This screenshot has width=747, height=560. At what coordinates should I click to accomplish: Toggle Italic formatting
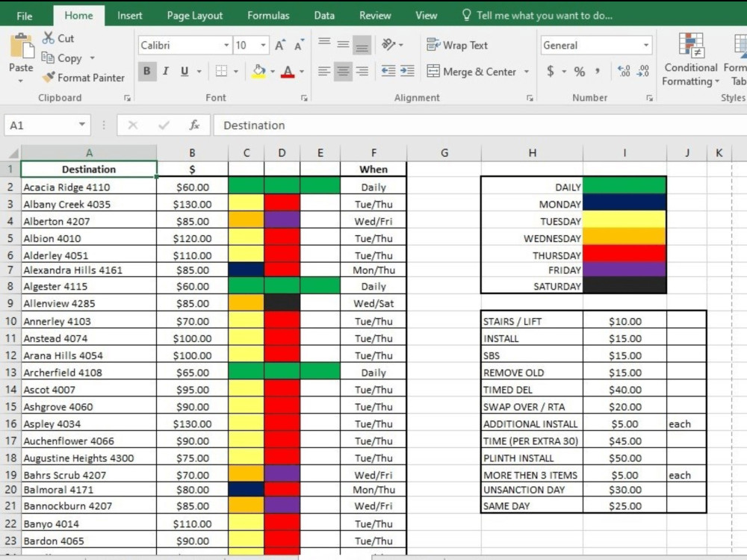(x=165, y=71)
